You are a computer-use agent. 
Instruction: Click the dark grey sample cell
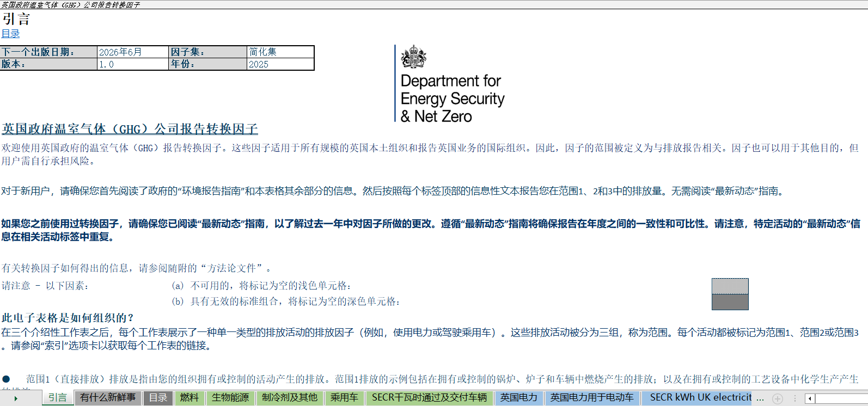click(730, 302)
